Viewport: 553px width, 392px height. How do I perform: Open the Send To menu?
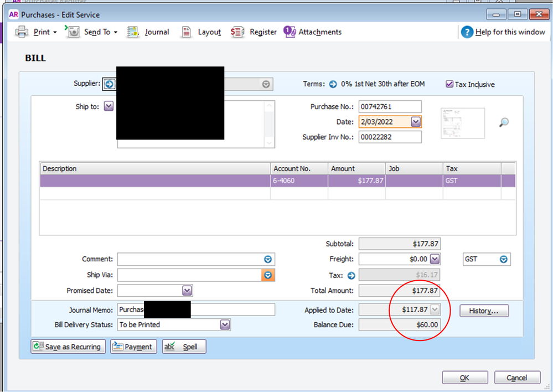click(92, 32)
